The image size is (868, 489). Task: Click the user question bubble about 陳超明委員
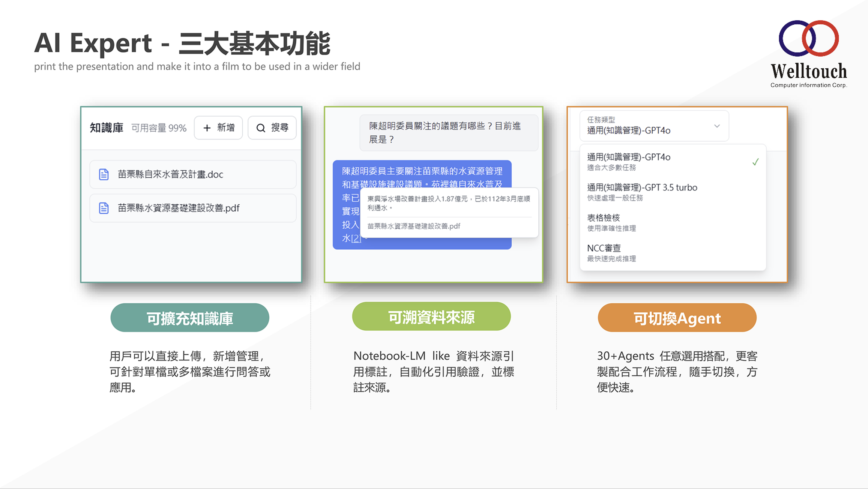(x=448, y=133)
